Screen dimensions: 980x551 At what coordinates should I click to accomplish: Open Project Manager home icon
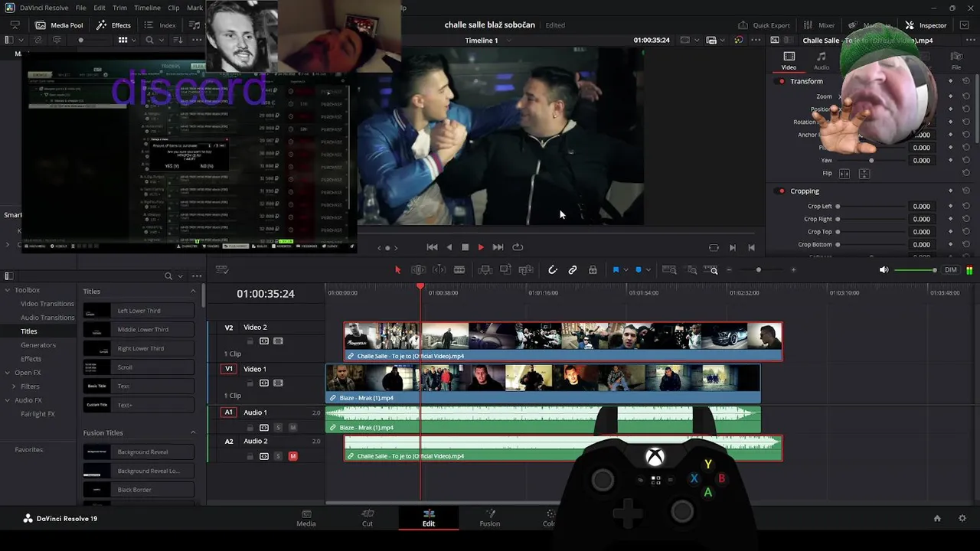coord(937,518)
